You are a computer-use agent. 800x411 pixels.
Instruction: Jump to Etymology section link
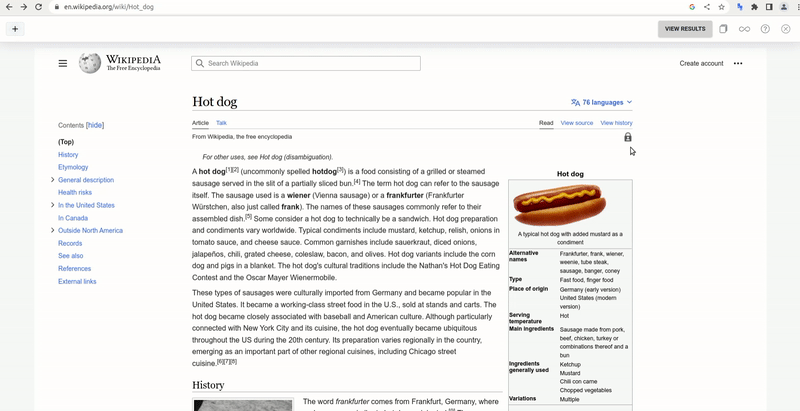coord(73,167)
